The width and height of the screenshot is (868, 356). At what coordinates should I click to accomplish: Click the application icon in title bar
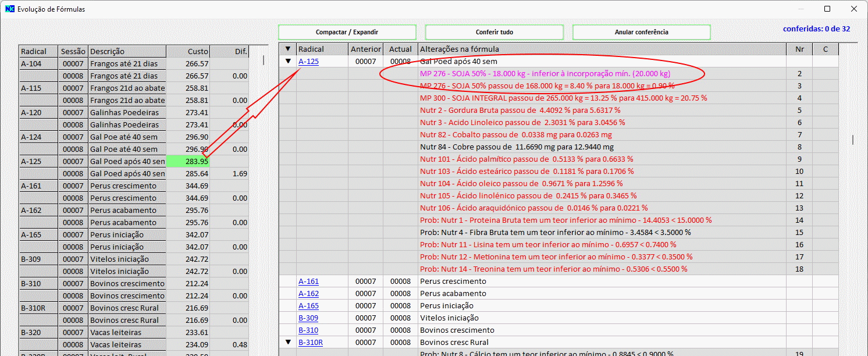[x=9, y=9]
